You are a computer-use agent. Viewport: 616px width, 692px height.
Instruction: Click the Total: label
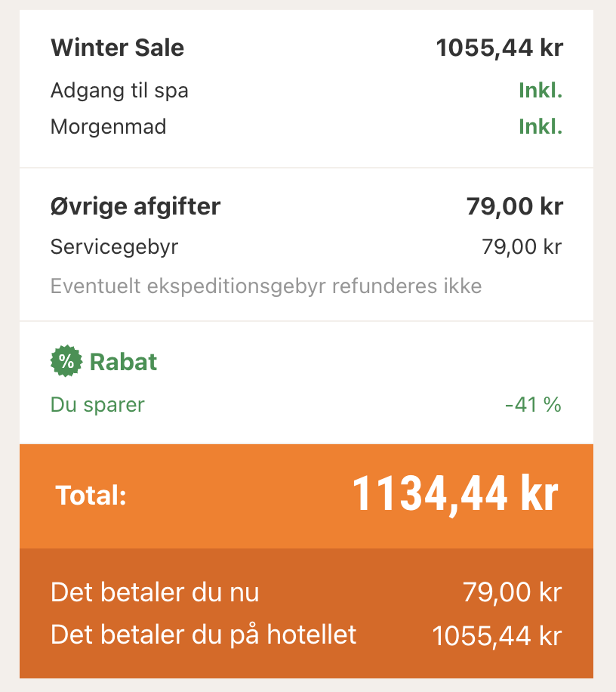coord(91,496)
